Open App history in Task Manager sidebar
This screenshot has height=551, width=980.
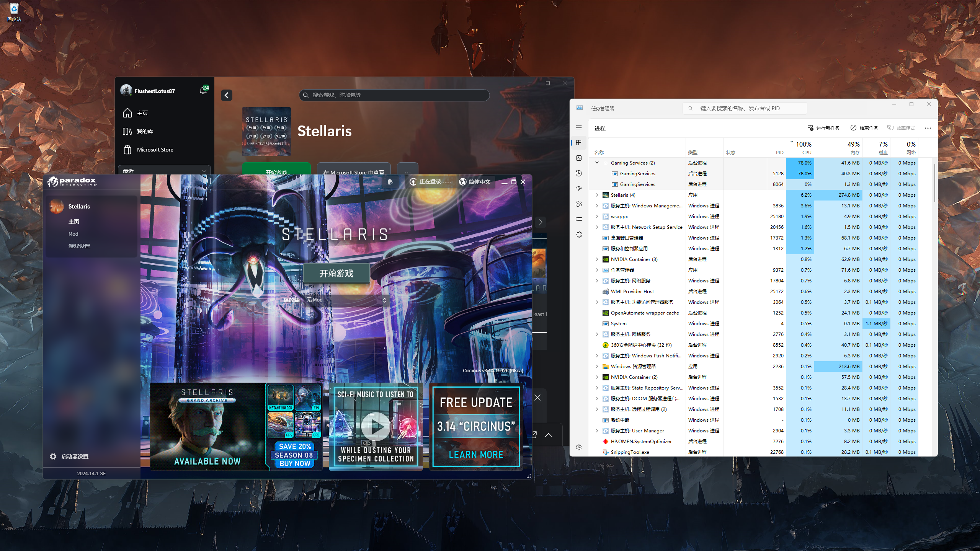(579, 173)
